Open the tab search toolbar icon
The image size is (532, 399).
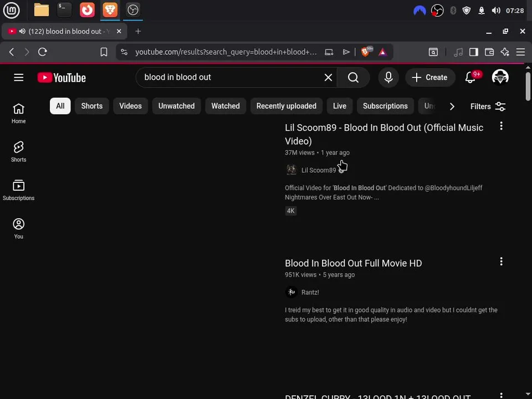click(433, 52)
